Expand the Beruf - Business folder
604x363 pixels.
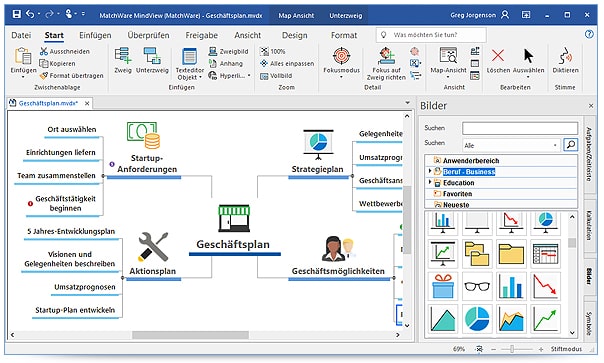tap(430, 171)
